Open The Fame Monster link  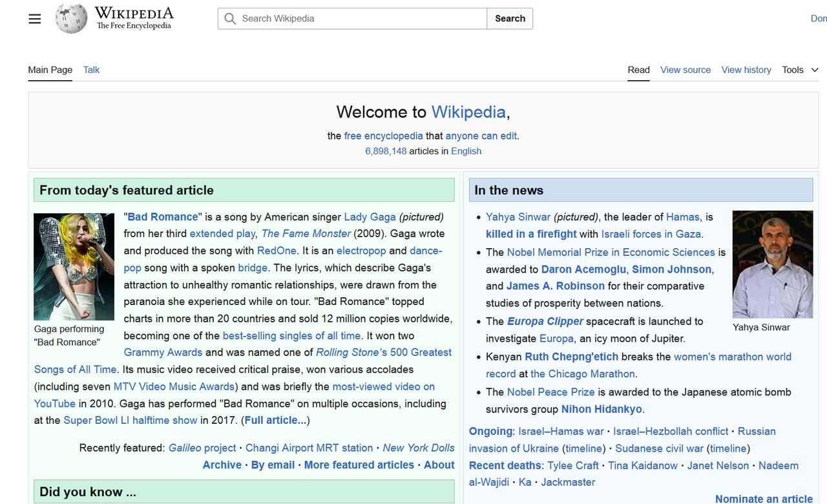[x=306, y=233]
